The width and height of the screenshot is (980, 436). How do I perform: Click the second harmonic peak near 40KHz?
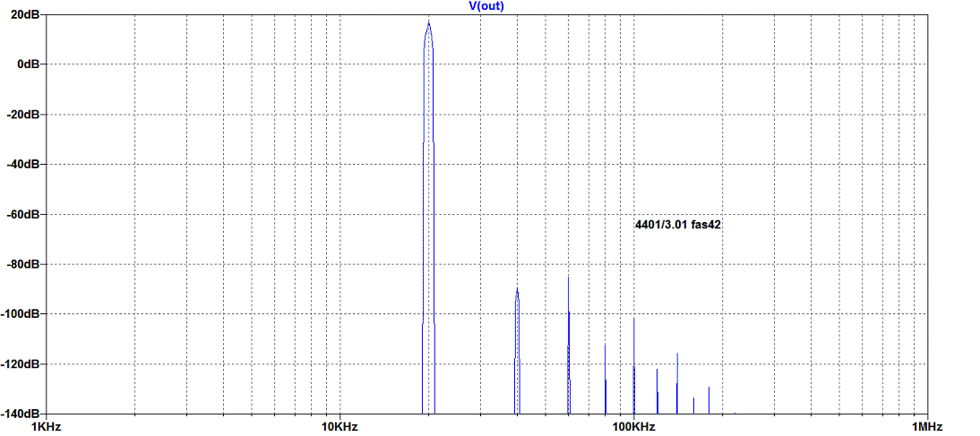(x=518, y=288)
